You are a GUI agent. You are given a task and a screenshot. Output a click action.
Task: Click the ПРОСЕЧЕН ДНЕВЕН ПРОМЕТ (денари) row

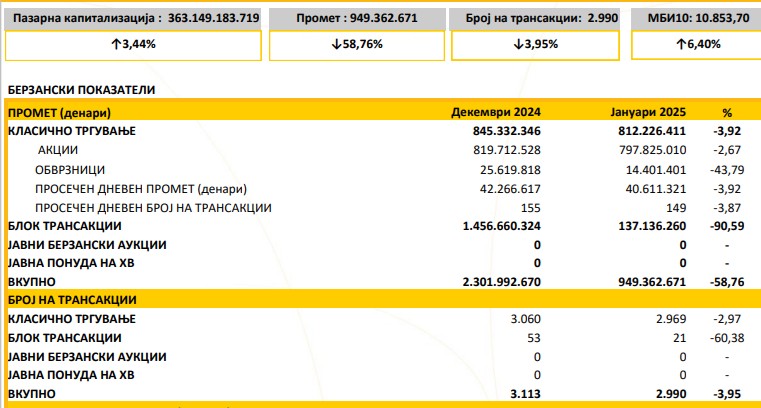pyautogui.click(x=140, y=188)
